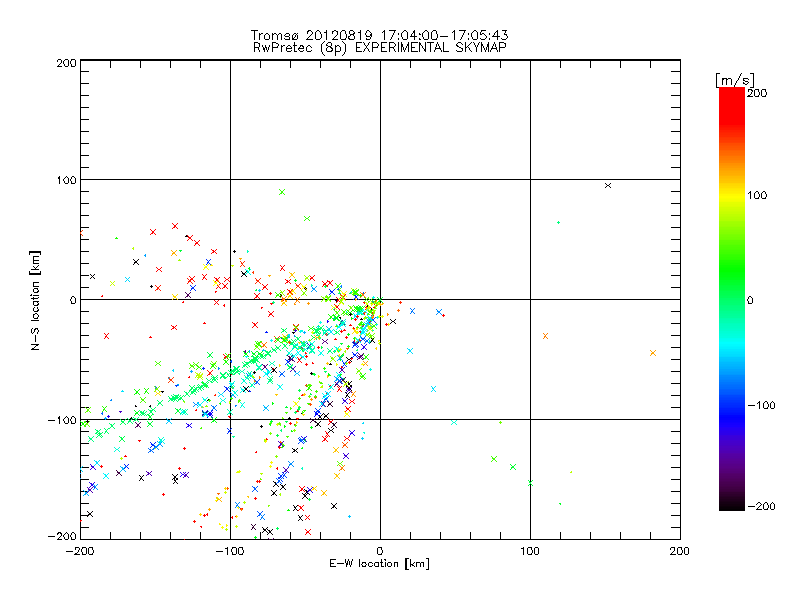Click the 'E-W location [km]' axis label
This screenshot has width=800, height=600.
379,564
